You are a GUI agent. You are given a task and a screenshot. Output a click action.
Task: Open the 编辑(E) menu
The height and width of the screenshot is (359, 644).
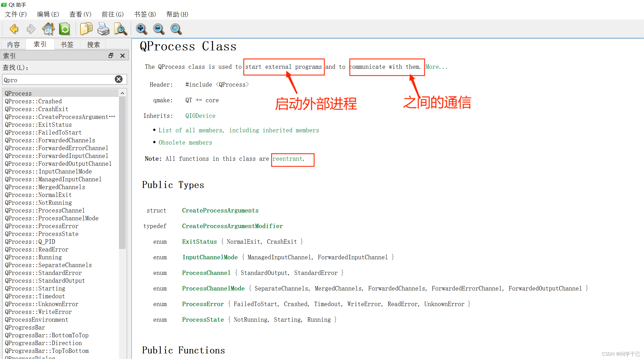[48, 14]
